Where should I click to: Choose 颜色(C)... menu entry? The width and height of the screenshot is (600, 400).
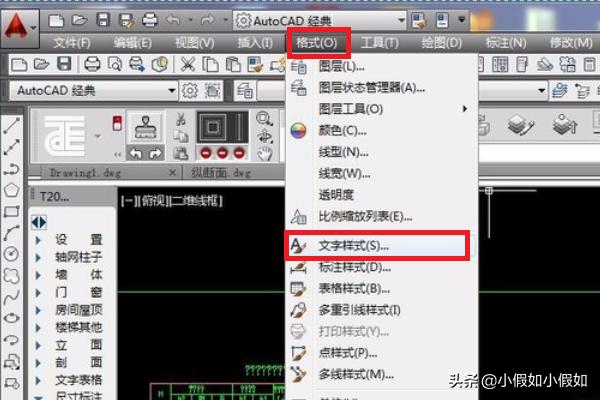click(382, 131)
